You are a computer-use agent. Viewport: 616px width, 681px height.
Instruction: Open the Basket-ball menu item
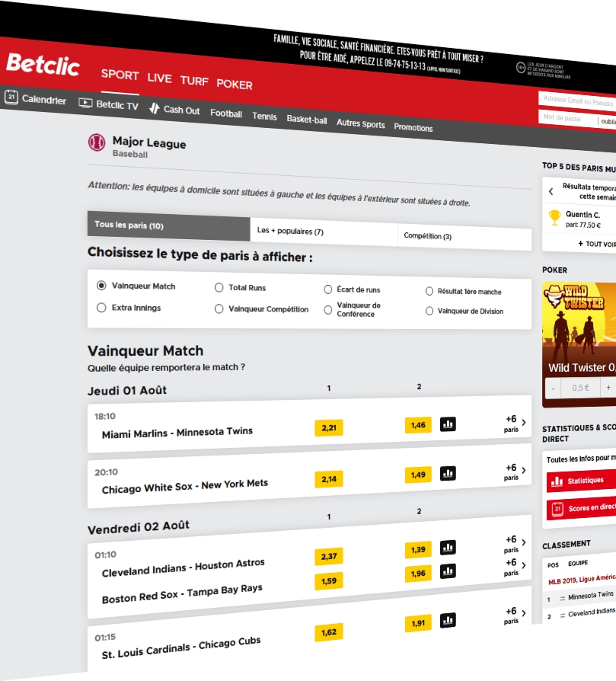pos(307,120)
